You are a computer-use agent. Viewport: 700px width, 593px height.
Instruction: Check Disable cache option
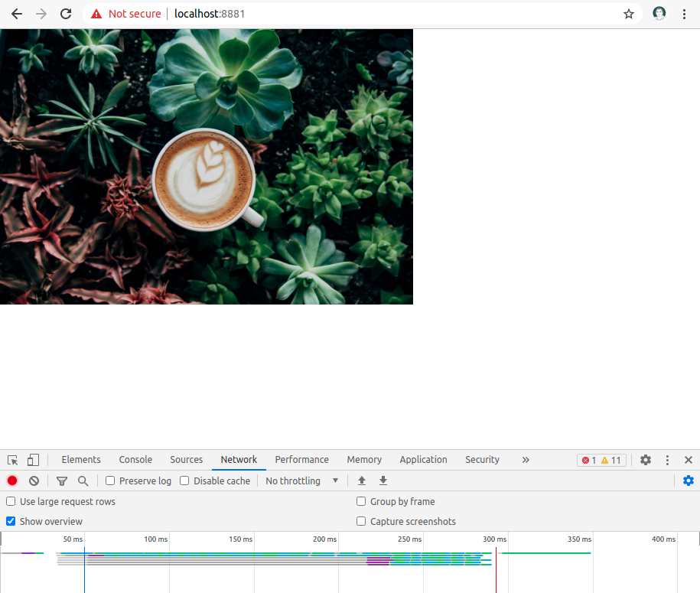pos(184,481)
